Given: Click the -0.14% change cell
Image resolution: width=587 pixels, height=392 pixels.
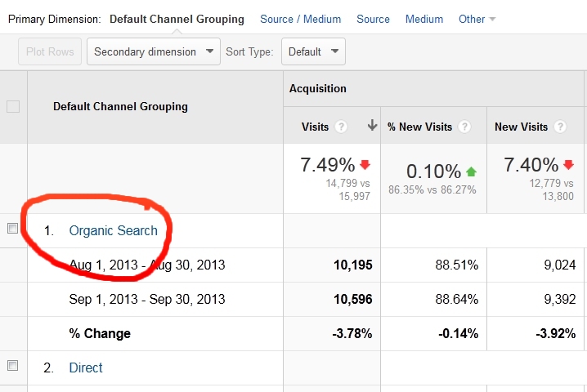Looking at the screenshot, I should coord(458,334).
